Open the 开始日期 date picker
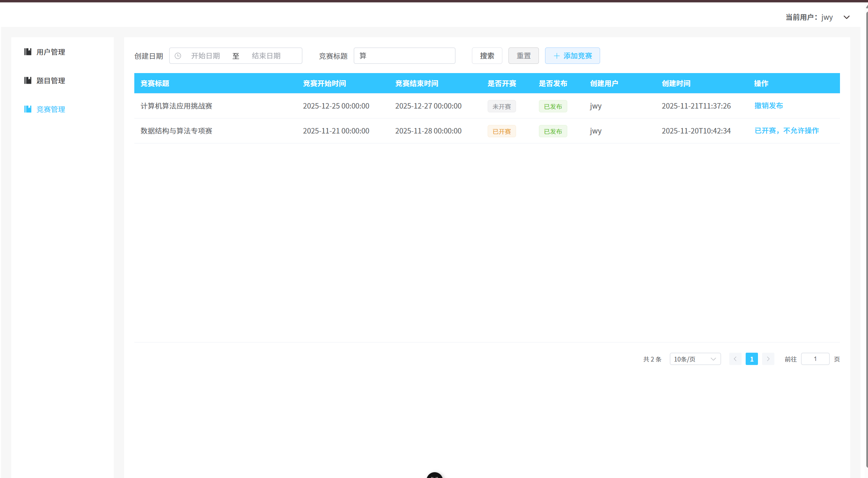This screenshot has width=868, height=478. pyautogui.click(x=205, y=56)
